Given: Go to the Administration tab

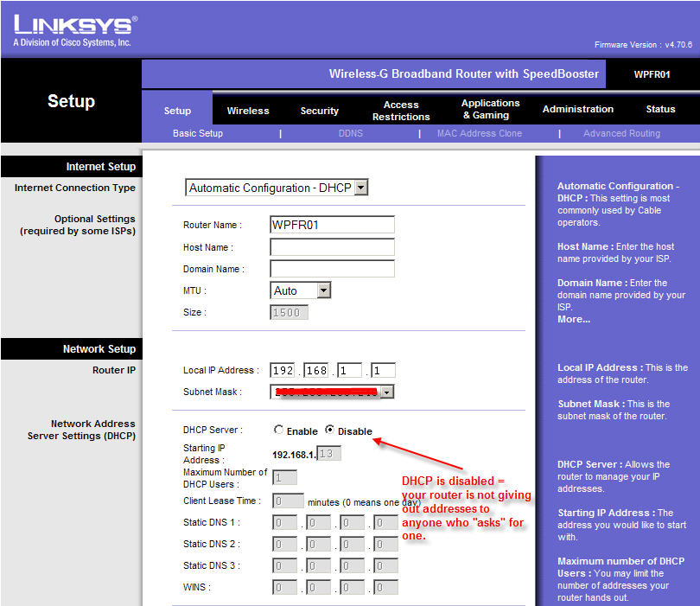Looking at the screenshot, I should click(x=577, y=109).
